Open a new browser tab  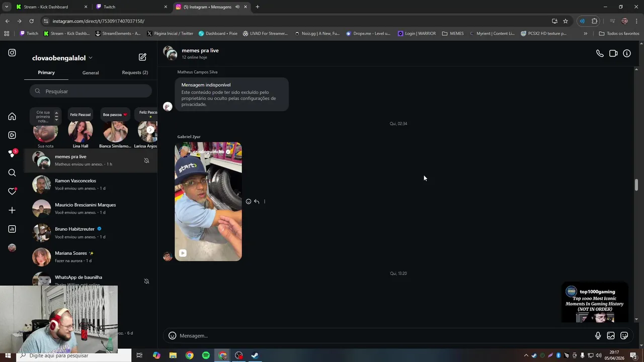coord(258,7)
